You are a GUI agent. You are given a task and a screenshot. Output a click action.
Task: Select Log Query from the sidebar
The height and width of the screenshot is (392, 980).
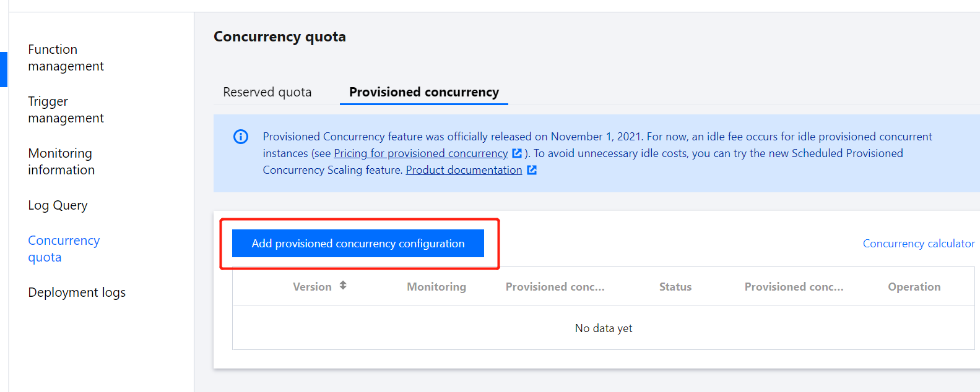tap(58, 205)
